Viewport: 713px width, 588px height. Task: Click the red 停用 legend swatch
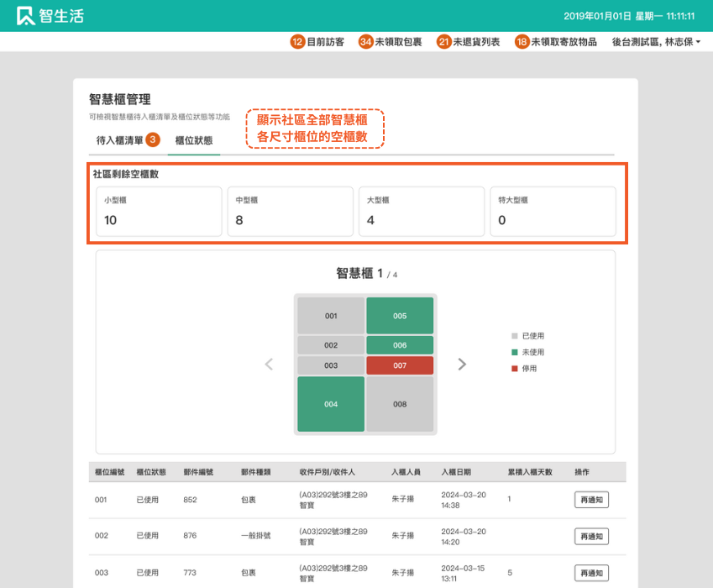515,369
